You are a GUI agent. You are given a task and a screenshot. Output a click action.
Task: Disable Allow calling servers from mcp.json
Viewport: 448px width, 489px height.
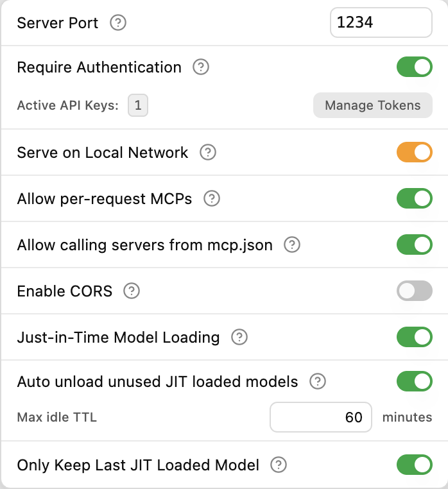(x=414, y=244)
